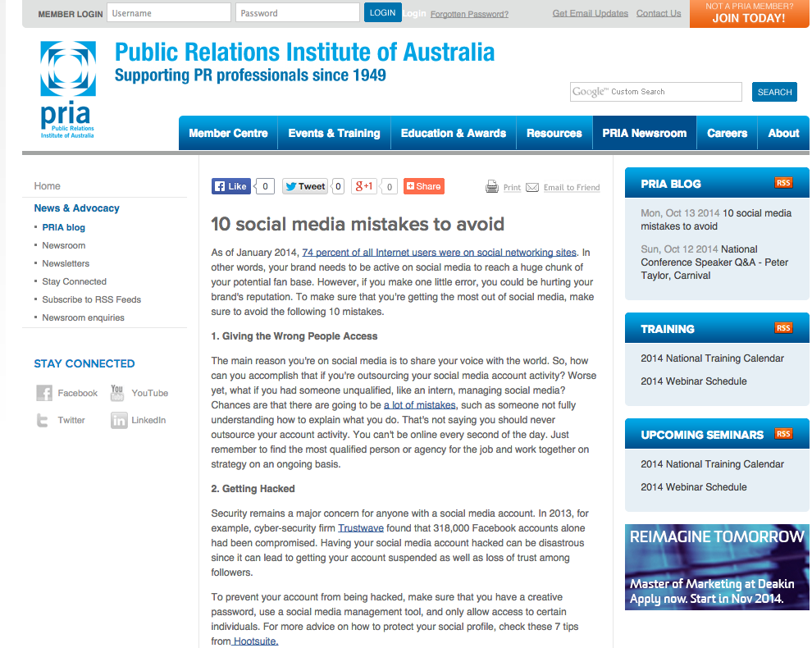The image size is (812, 648).
Task: Select Newsletters in sidebar
Action: (x=66, y=263)
